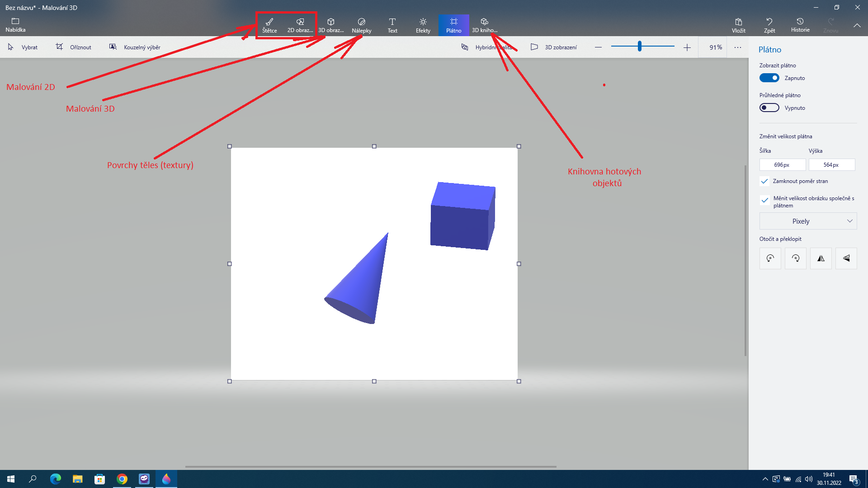The image size is (868, 488).
Task: Click the Šířka width input field
Action: click(x=782, y=165)
